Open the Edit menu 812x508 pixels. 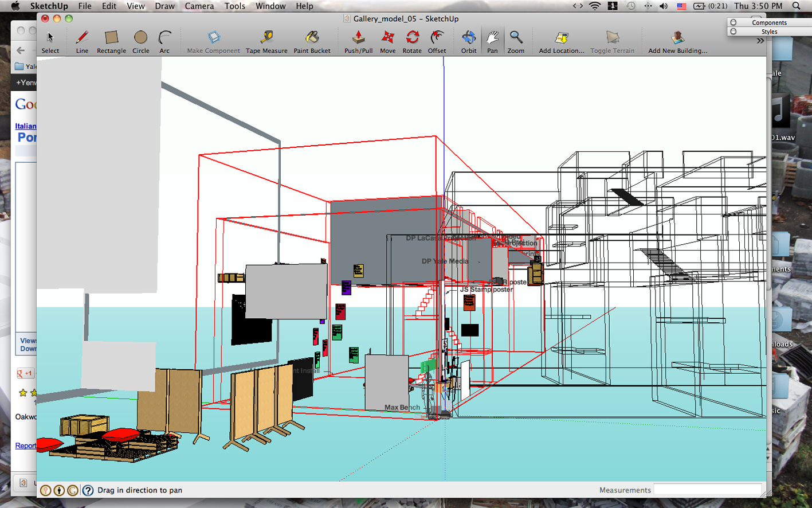pos(109,6)
